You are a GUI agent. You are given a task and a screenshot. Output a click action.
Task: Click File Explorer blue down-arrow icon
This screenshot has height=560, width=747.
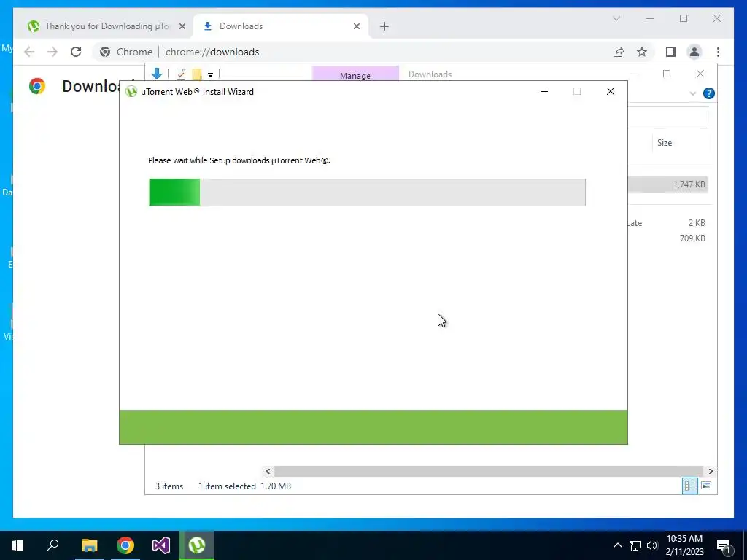tap(157, 74)
